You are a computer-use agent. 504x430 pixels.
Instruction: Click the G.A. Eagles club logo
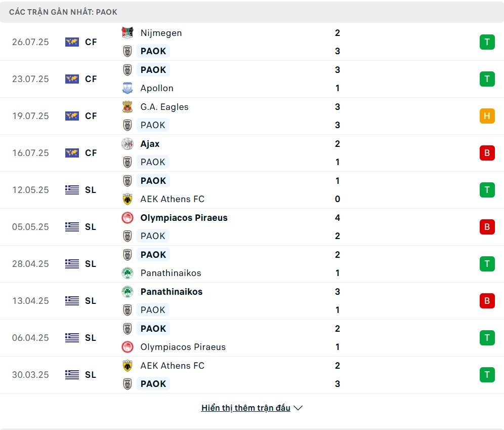(x=128, y=107)
